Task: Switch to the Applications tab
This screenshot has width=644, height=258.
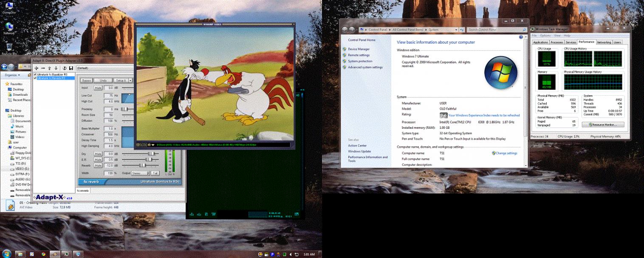Action: [x=540, y=42]
